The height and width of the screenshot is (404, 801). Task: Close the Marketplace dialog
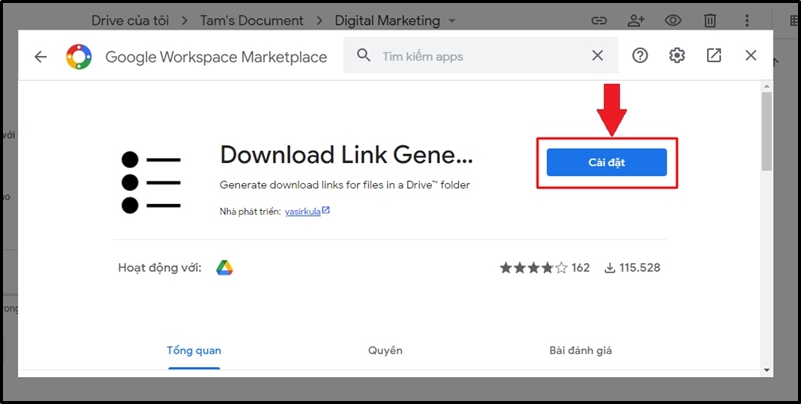[x=750, y=56]
